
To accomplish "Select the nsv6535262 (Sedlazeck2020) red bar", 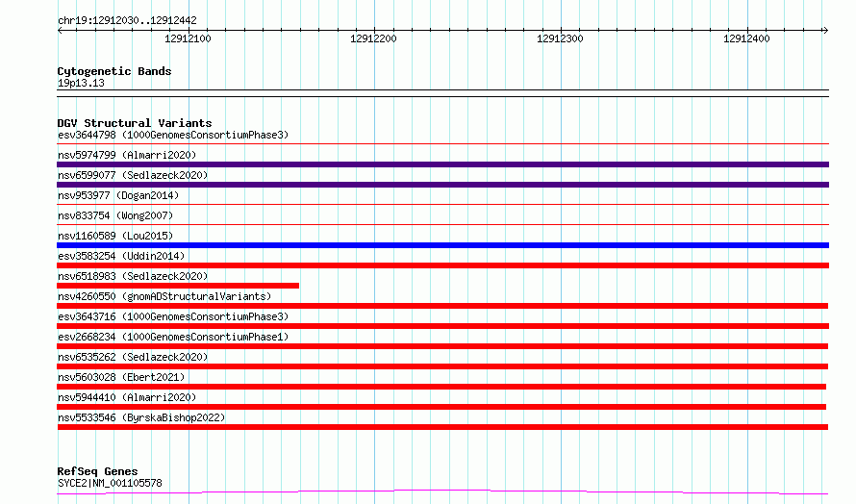I will coord(442,366).
